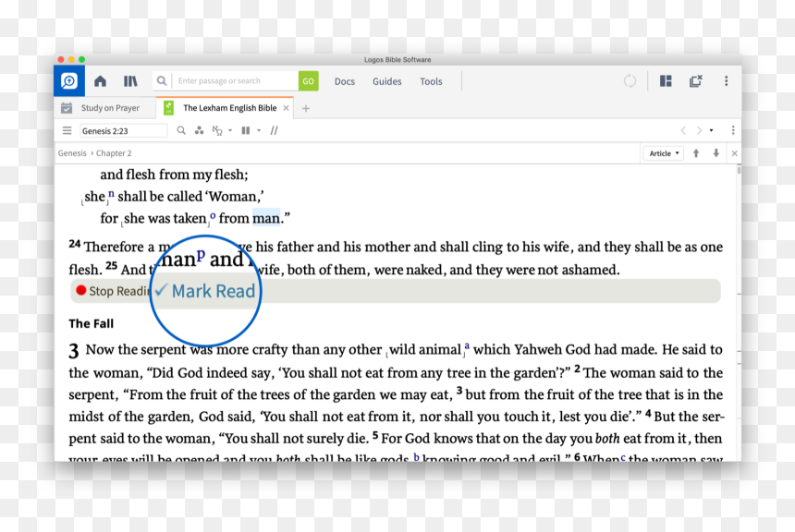Open the Docs menu
The width and height of the screenshot is (795, 532).
click(x=345, y=81)
